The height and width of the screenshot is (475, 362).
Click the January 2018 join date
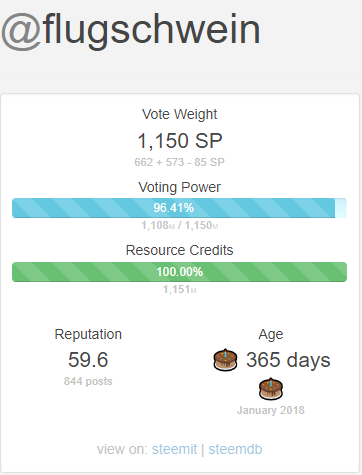[x=271, y=410]
